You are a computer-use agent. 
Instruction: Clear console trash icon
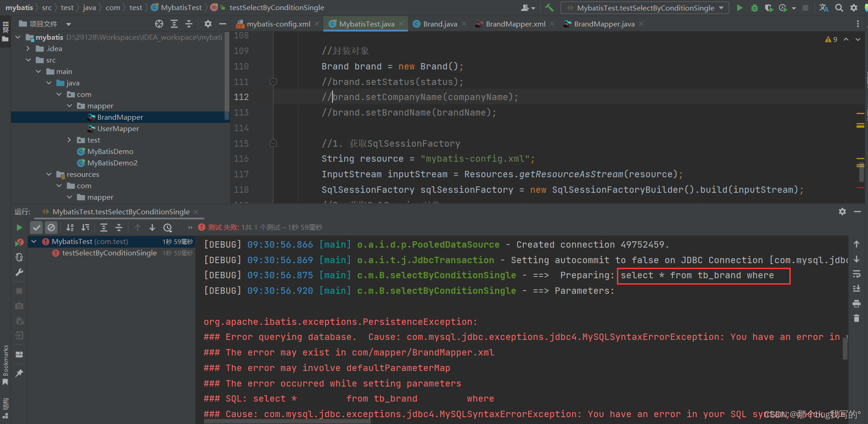click(x=857, y=318)
